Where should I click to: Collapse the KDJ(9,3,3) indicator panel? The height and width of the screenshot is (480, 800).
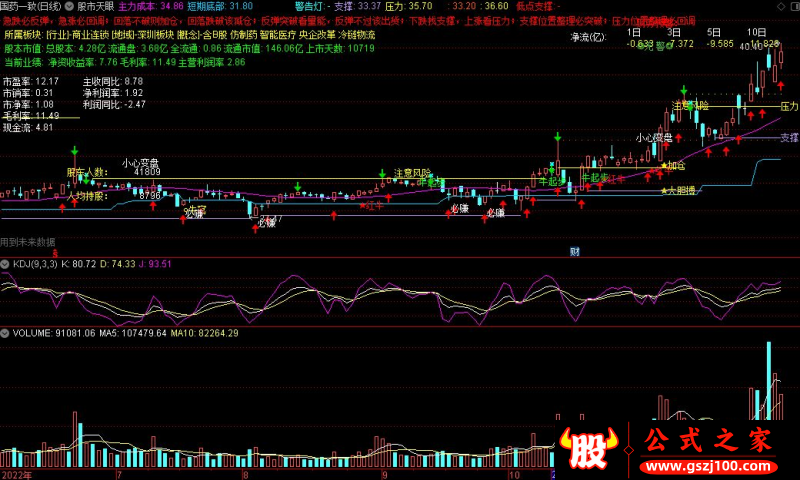tap(6, 264)
